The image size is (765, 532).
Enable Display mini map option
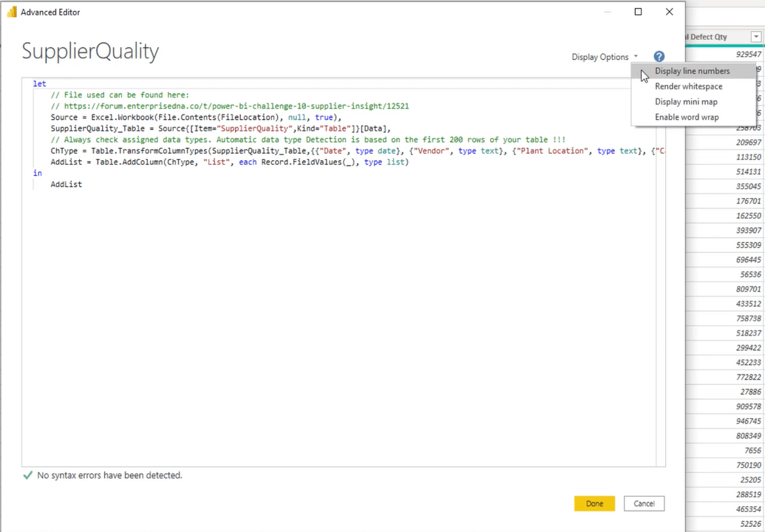pyautogui.click(x=693, y=101)
